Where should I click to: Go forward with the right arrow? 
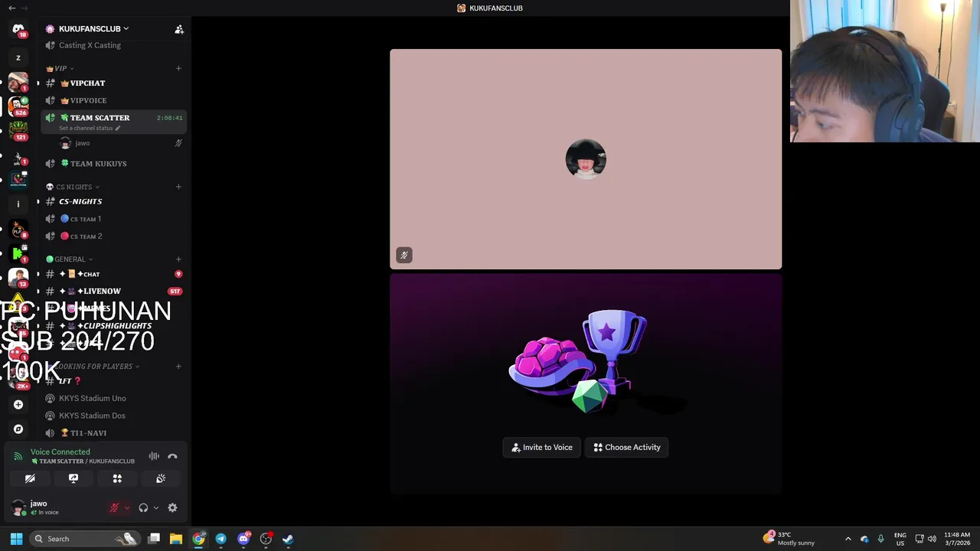[x=25, y=8]
